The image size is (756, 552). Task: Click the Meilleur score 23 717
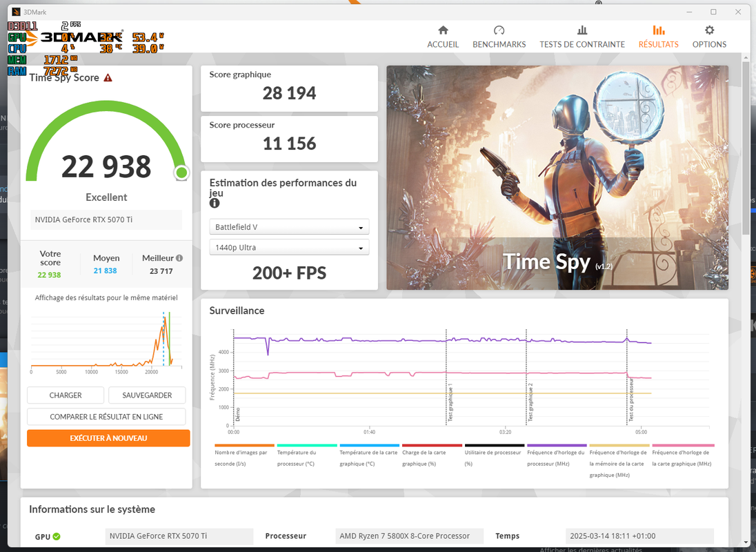161,271
